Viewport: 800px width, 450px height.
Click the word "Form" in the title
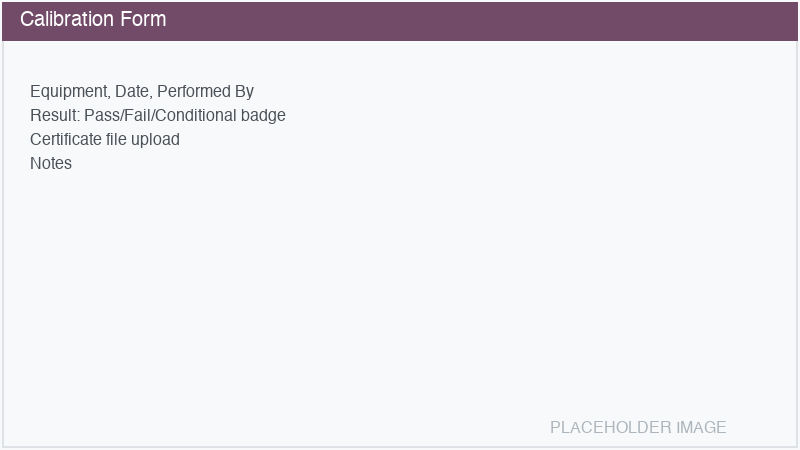point(143,20)
